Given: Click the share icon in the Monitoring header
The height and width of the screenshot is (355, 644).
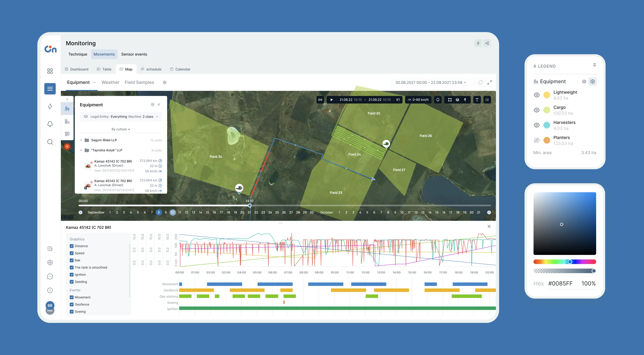Looking at the screenshot, I should click(487, 43).
